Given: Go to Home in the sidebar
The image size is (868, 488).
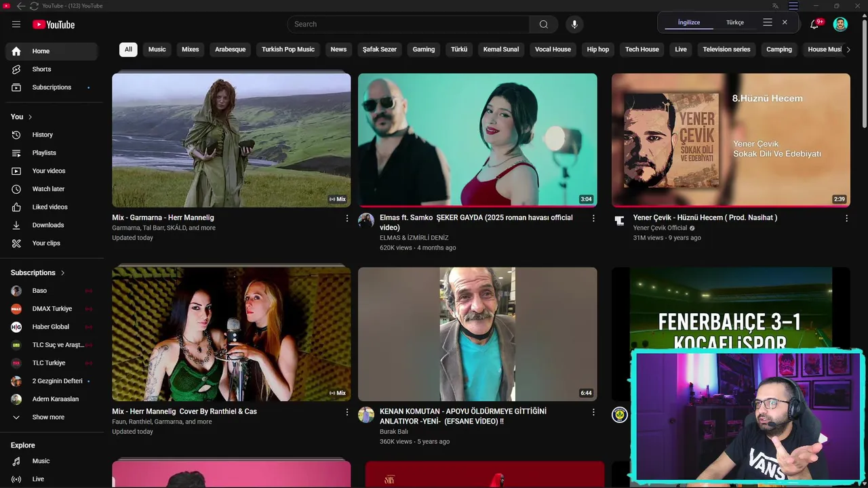Looking at the screenshot, I should tap(52, 52).
